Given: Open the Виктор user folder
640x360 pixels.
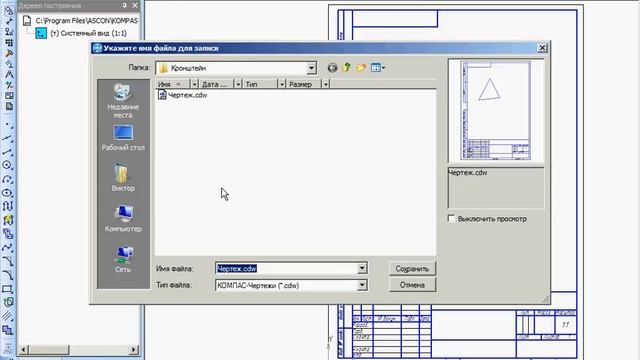Looking at the screenshot, I should [x=123, y=178].
